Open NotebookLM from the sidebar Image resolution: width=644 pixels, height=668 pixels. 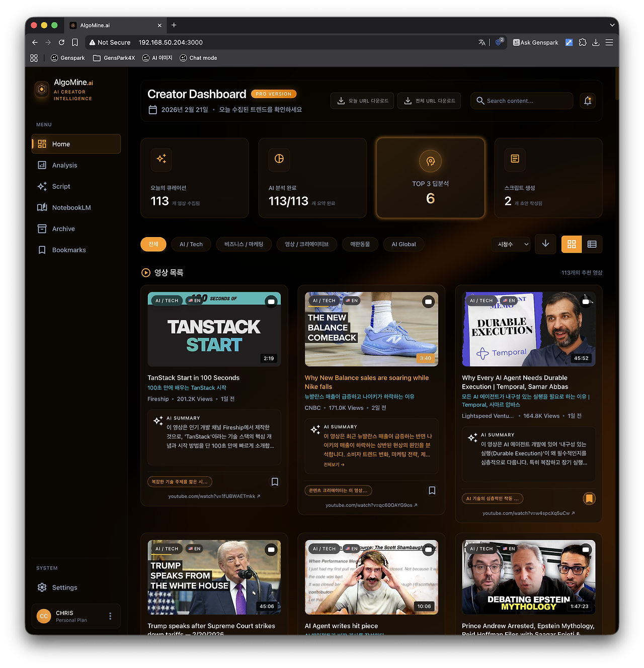pos(70,207)
